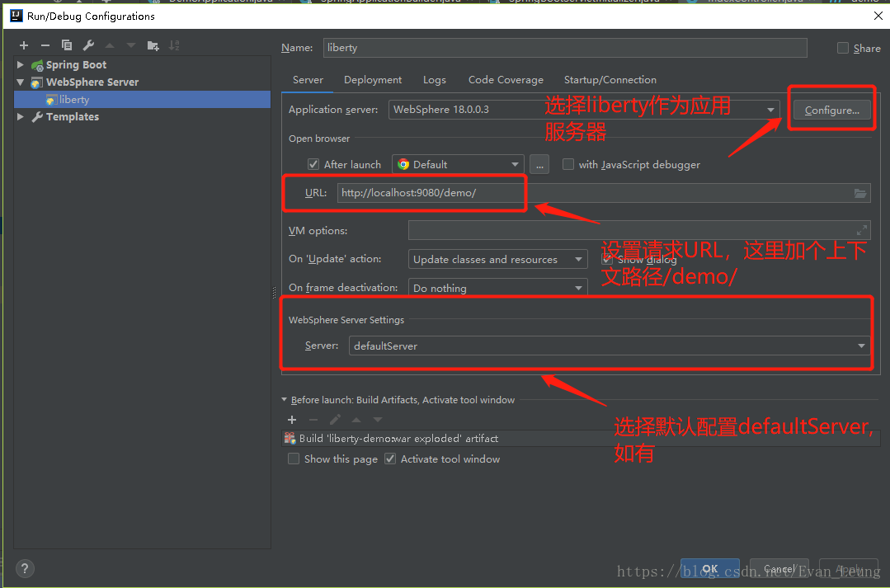Toggle Show dialog checkbox
This screenshot has height=588, width=890.
coord(607,260)
